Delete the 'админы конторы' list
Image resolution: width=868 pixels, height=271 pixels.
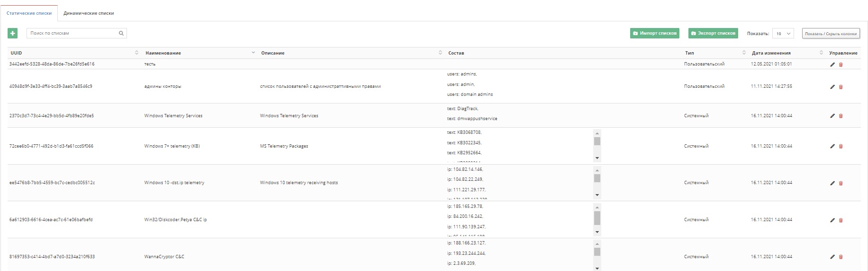(x=841, y=87)
